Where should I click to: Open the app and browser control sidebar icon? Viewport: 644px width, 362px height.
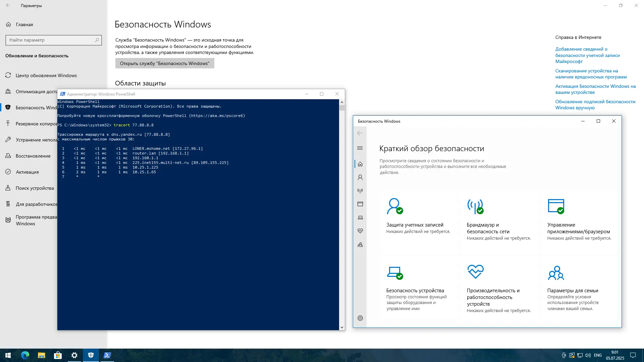(x=360, y=204)
